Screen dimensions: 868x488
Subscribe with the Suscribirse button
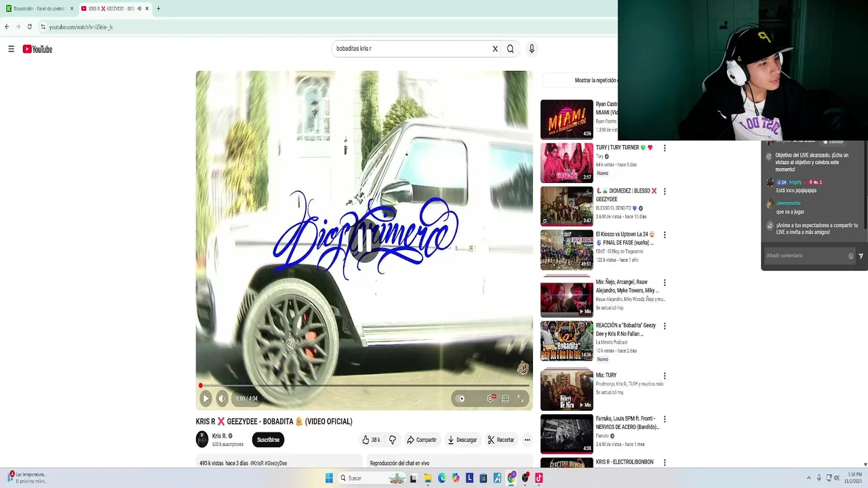tap(268, 440)
